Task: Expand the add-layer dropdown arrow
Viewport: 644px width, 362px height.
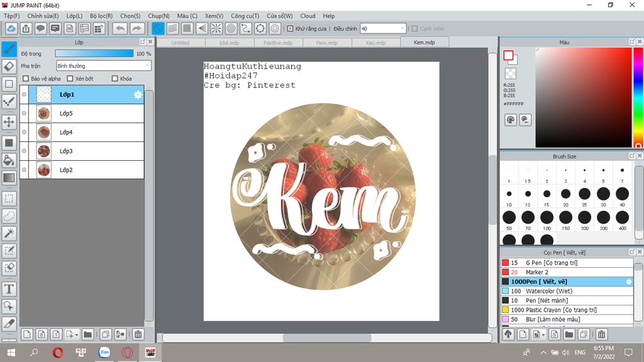Action: [x=76, y=335]
